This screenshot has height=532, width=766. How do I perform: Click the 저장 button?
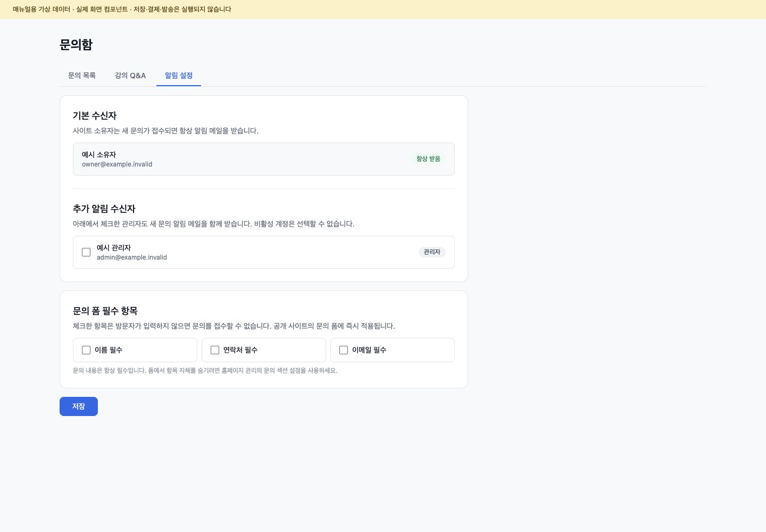79,406
